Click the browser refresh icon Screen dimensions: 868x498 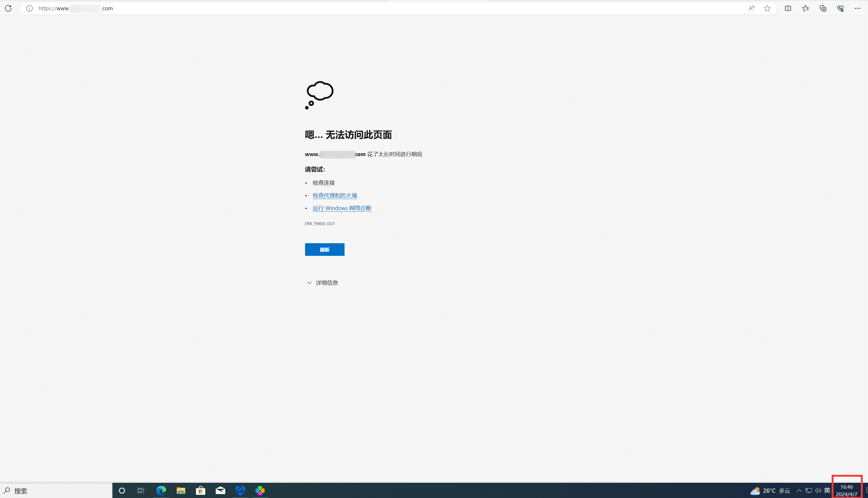8,8
